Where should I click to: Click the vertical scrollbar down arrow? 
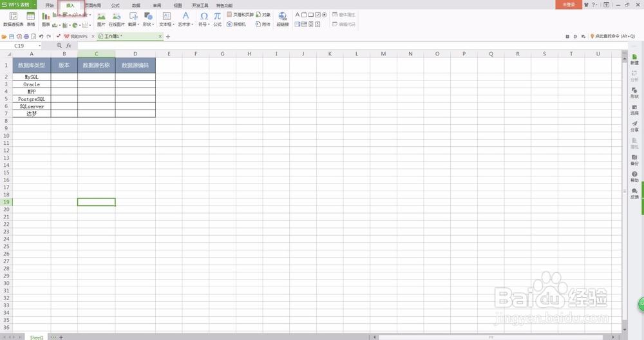(x=625, y=329)
